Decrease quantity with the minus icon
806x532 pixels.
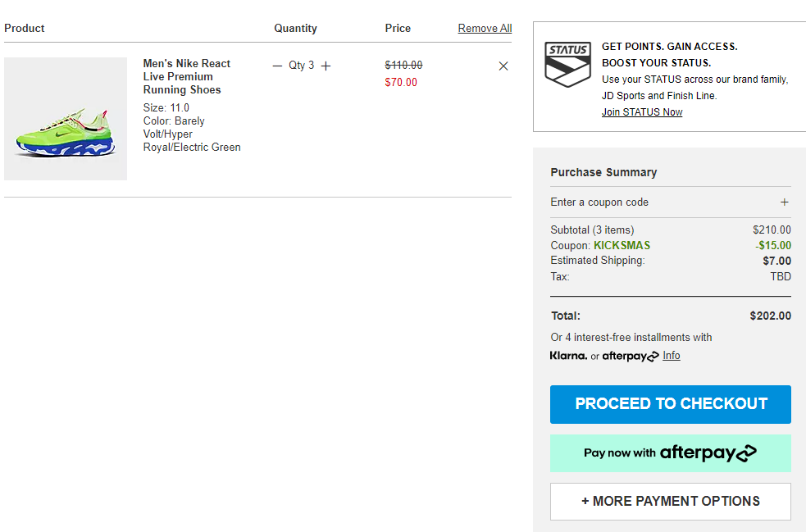coord(277,66)
